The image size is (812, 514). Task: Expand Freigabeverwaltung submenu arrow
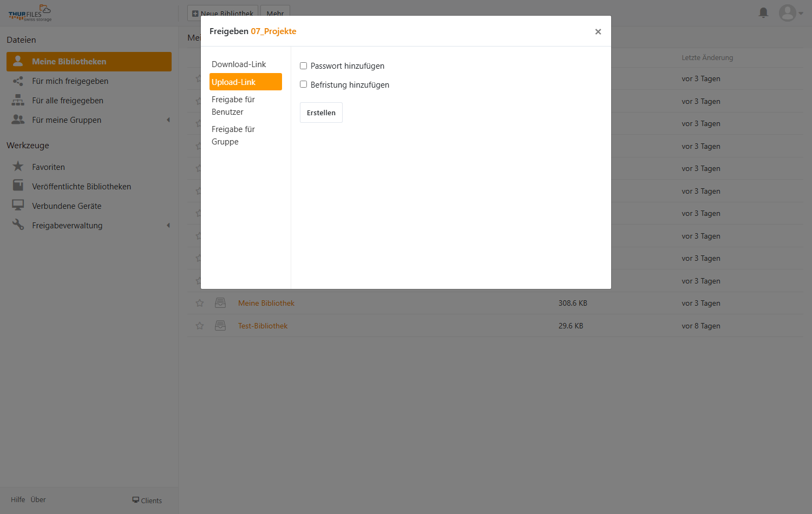[168, 226]
